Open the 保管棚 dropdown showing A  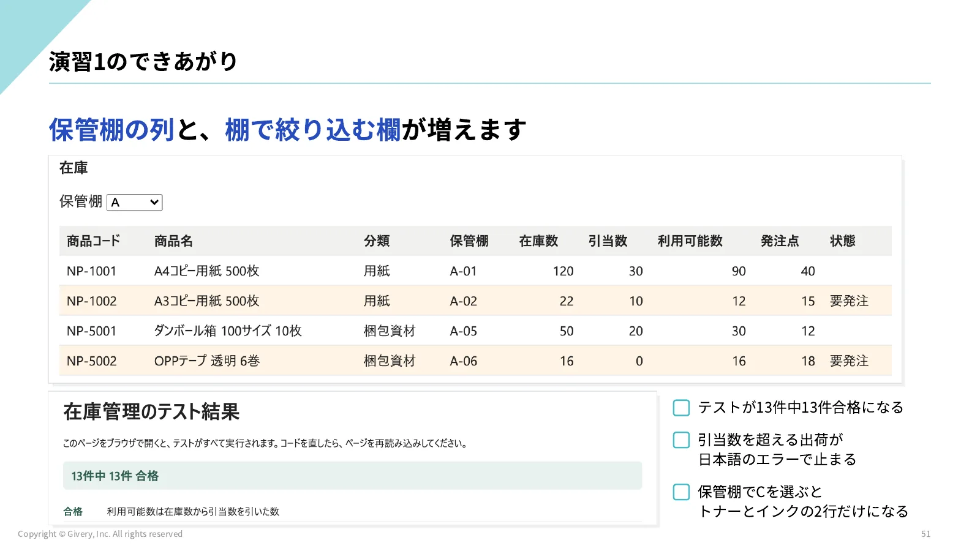tap(134, 202)
